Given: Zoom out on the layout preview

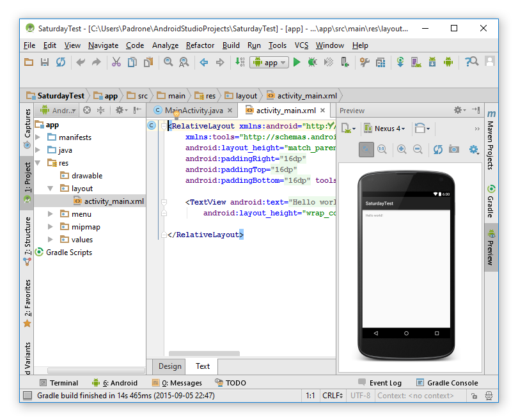Looking at the screenshot, I should [x=418, y=150].
